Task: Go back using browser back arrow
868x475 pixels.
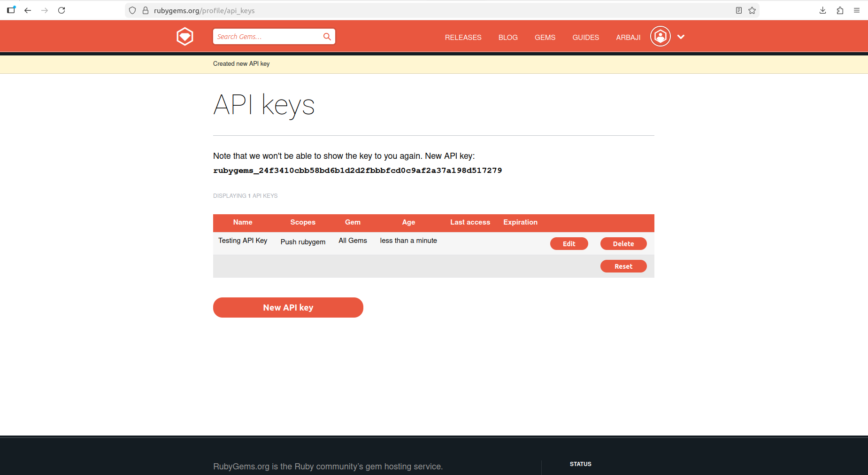Action: click(x=28, y=10)
